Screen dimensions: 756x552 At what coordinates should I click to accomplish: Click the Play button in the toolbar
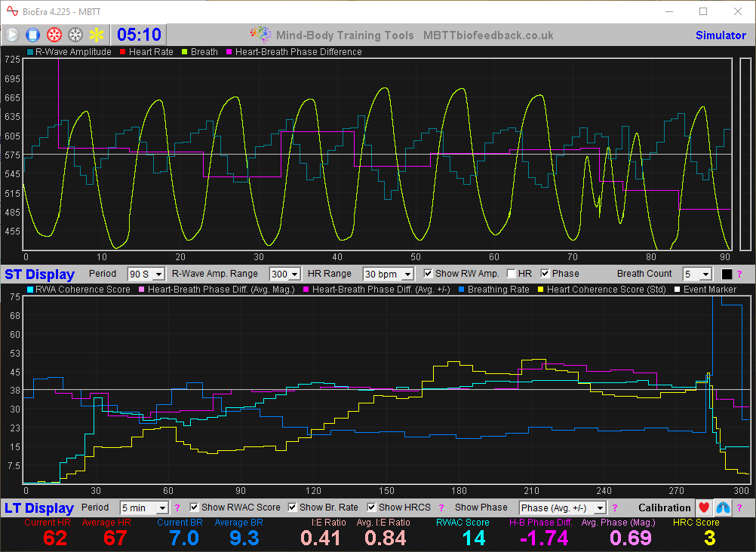click(12, 34)
